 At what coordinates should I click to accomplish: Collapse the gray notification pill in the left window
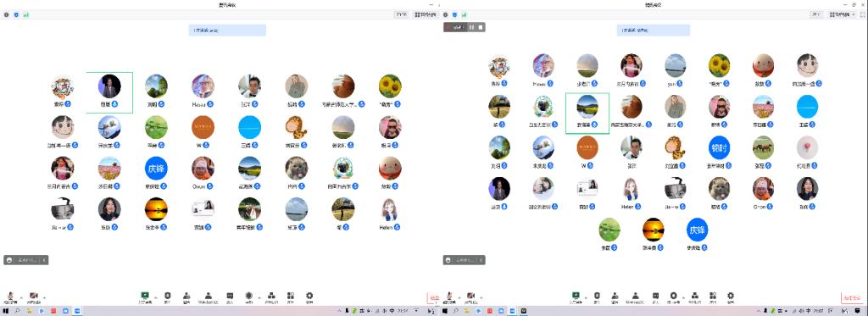tap(44, 259)
